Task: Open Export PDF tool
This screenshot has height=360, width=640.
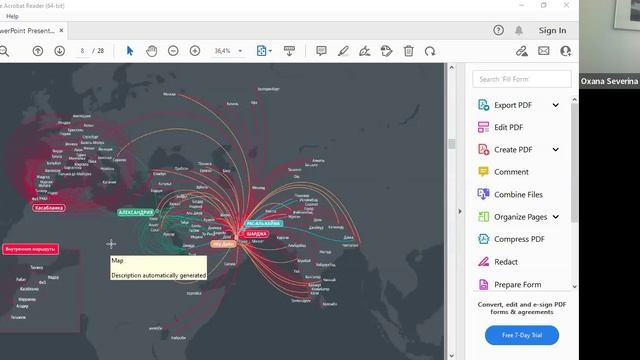Action: tap(513, 105)
